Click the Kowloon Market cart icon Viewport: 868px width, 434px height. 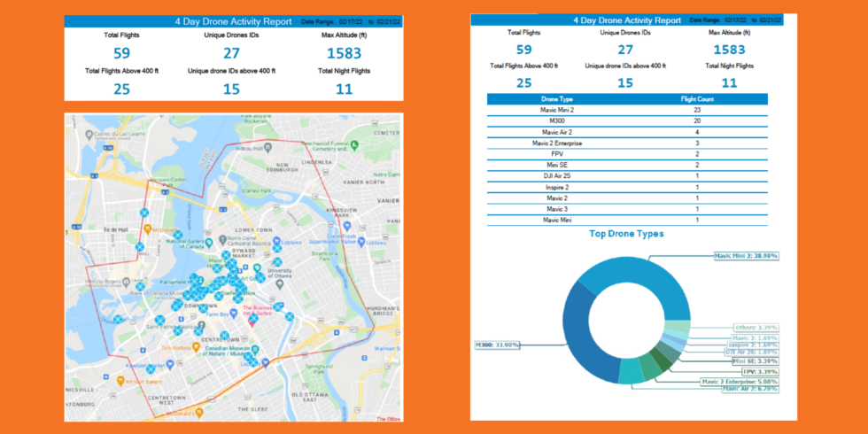(170, 364)
